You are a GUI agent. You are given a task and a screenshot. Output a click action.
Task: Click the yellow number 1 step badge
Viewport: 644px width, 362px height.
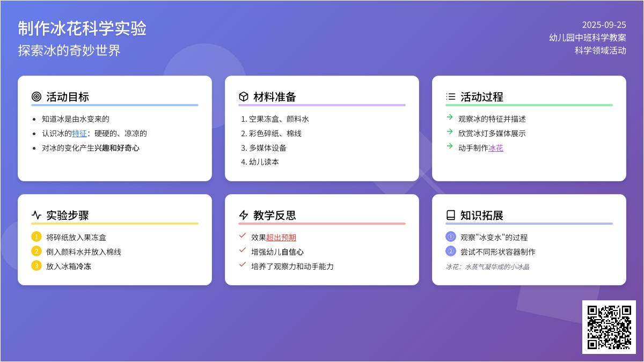[x=36, y=237]
